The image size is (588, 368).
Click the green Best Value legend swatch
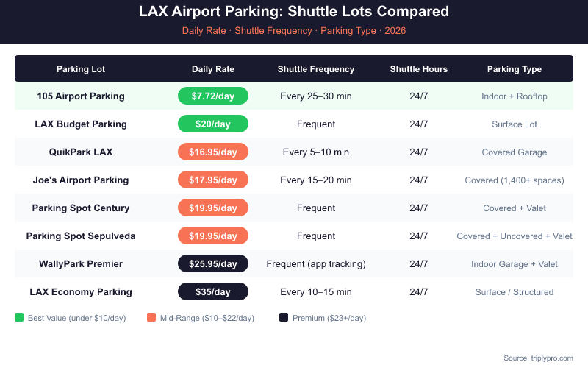(19, 318)
